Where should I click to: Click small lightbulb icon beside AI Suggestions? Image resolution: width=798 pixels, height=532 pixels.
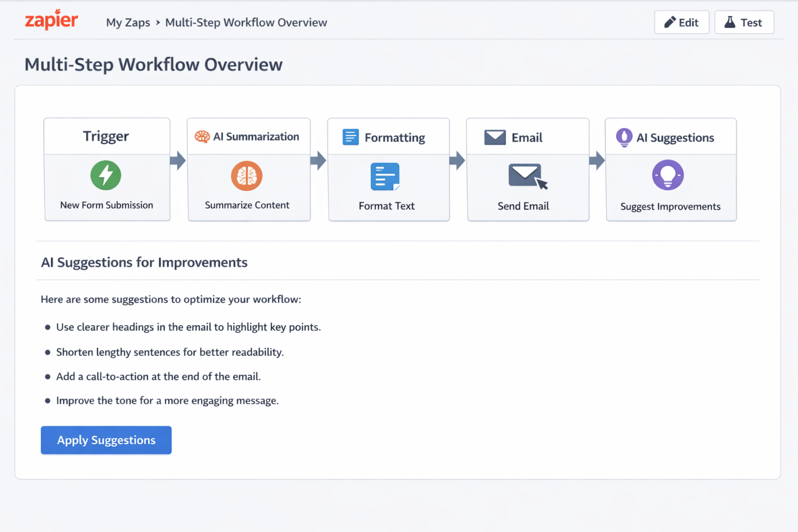624,138
